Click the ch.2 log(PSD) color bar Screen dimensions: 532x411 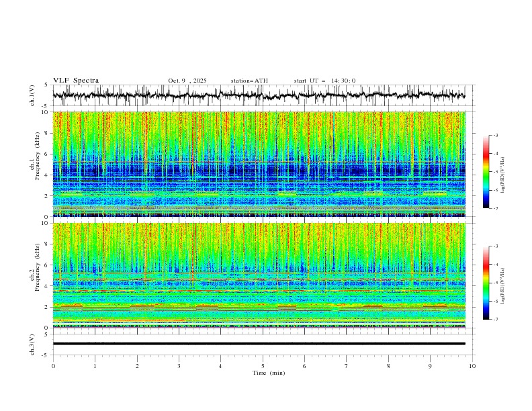486,283
